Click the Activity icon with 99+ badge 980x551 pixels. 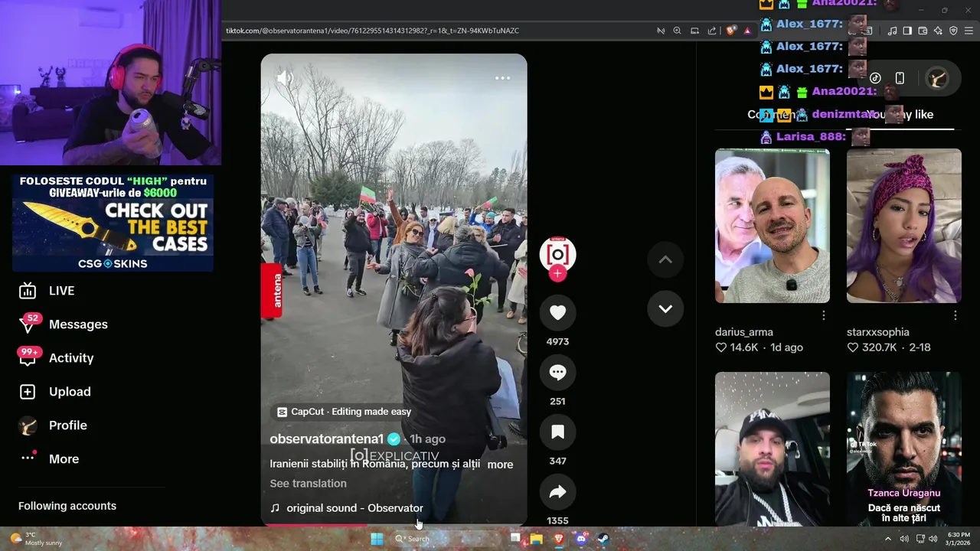28,357
